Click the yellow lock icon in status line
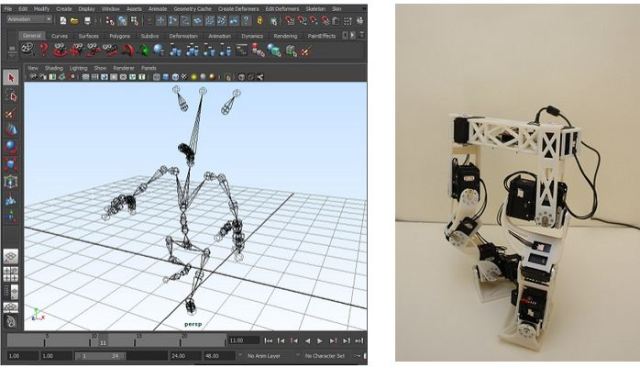 point(260,20)
